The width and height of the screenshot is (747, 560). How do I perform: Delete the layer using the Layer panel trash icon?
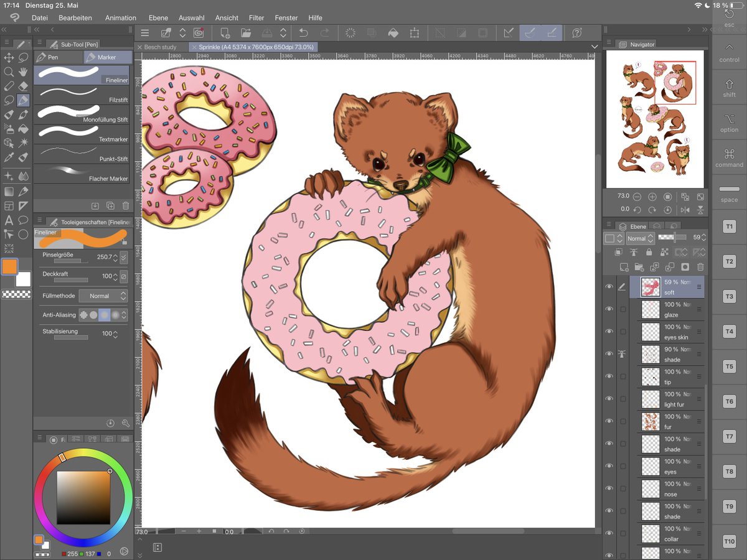pos(700,267)
